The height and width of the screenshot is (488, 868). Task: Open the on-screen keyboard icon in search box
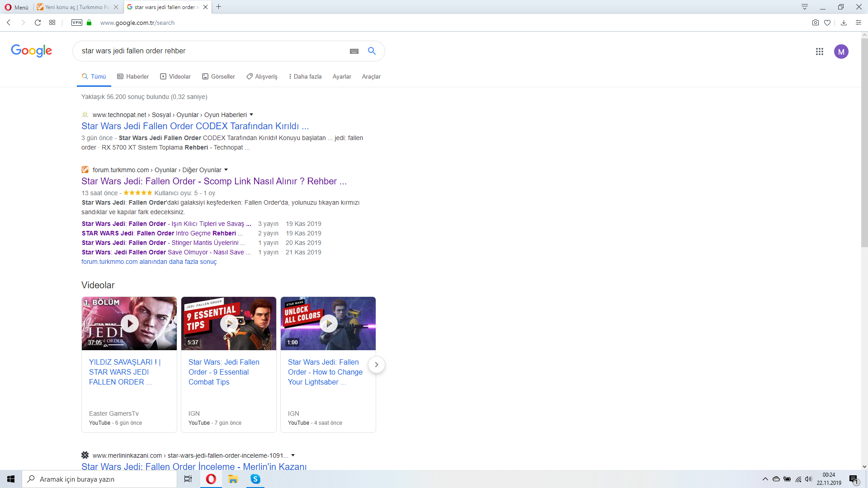tap(354, 51)
